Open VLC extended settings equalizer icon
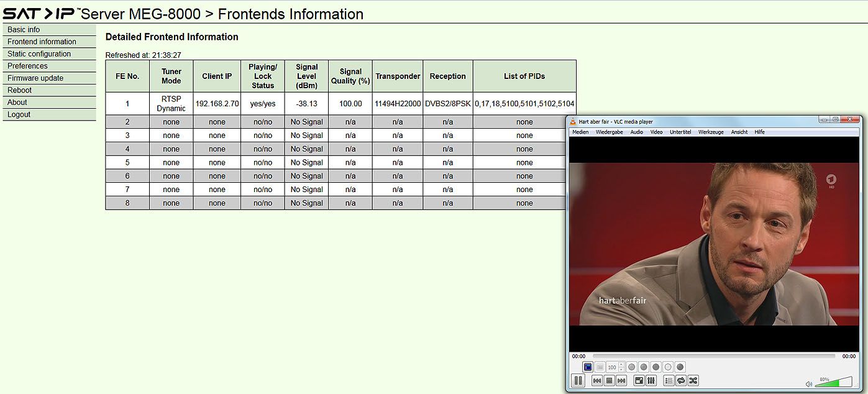This screenshot has height=394, width=868. coord(651,380)
